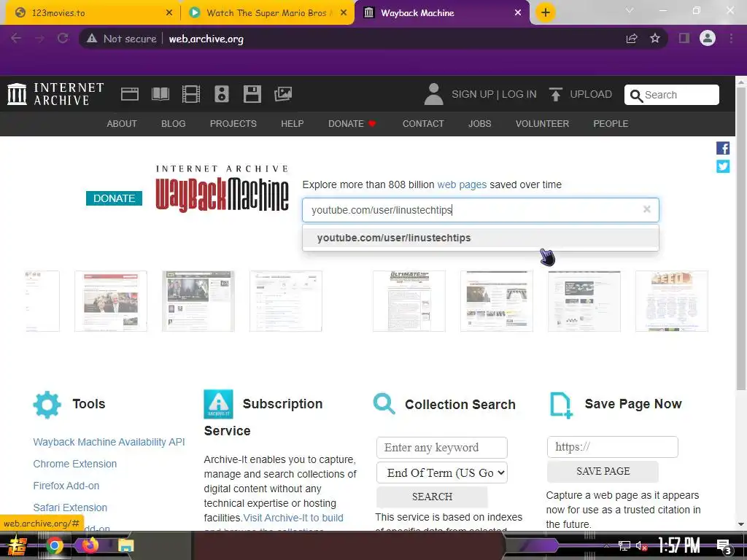Clear the Wayback URL field with X

click(646, 209)
